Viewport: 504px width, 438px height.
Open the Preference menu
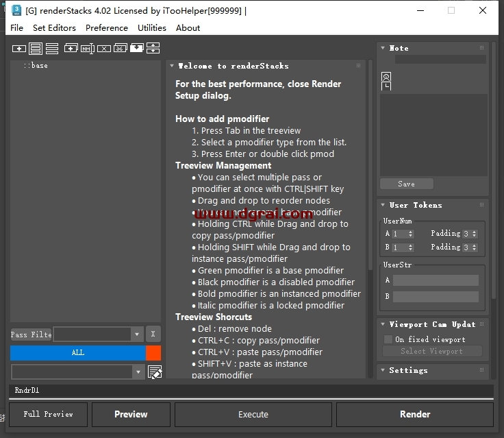107,28
